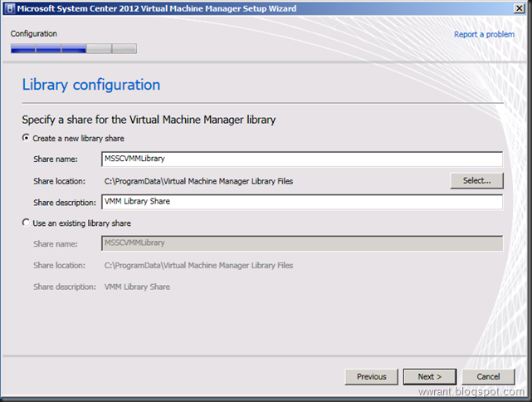This screenshot has width=532, height=402.
Task: Click the Specify a share instruction text
Action: [x=149, y=120]
